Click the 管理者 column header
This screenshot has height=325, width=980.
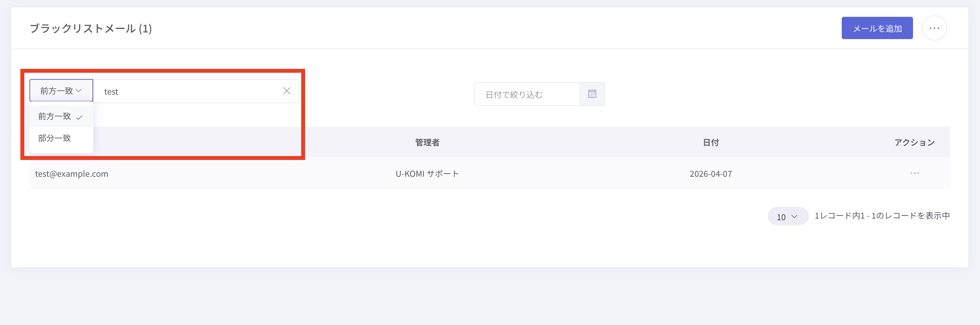(x=427, y=142)
